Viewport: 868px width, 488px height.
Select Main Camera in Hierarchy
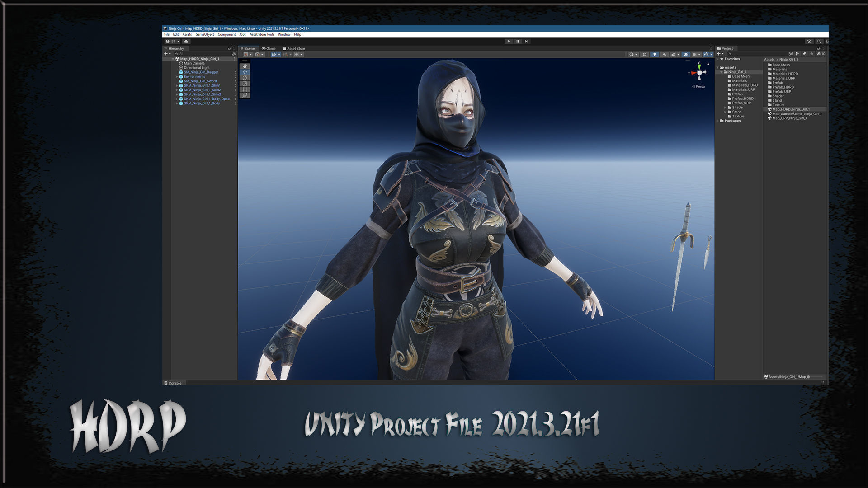tap(194, 63)
